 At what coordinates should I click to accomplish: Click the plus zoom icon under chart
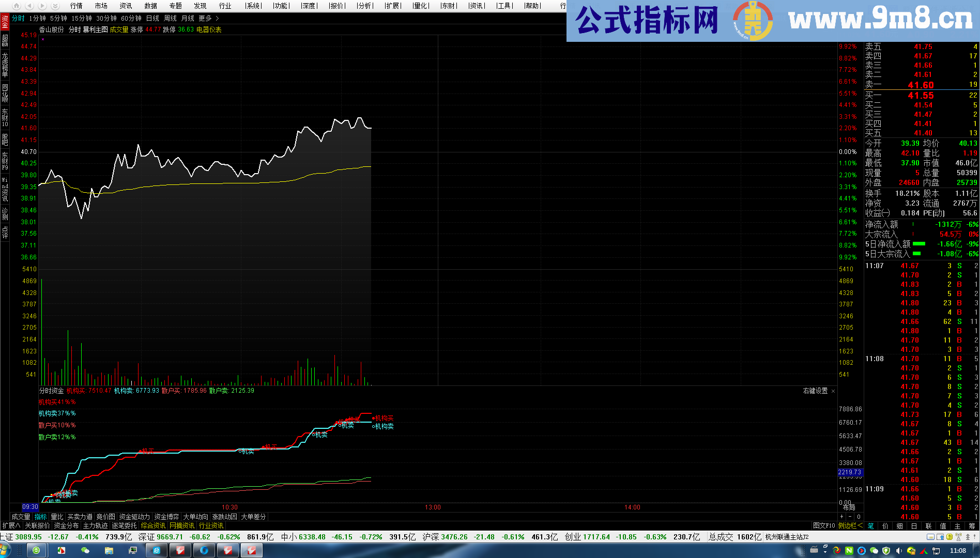pos(841,517)
